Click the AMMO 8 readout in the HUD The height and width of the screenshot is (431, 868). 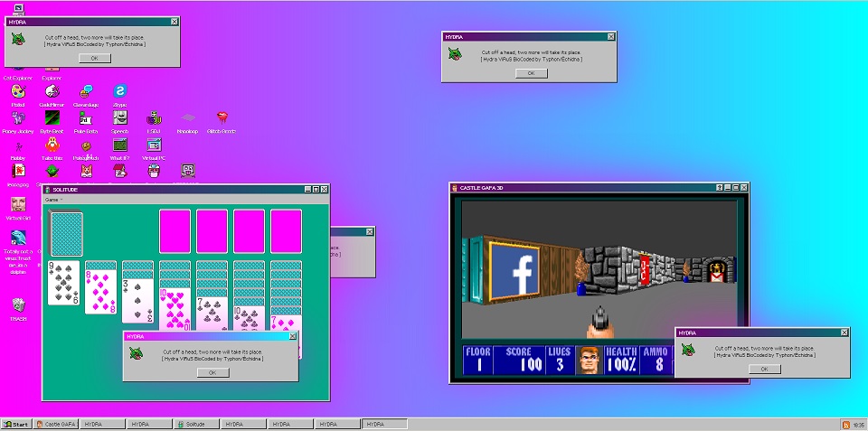[x=656, y=360]
